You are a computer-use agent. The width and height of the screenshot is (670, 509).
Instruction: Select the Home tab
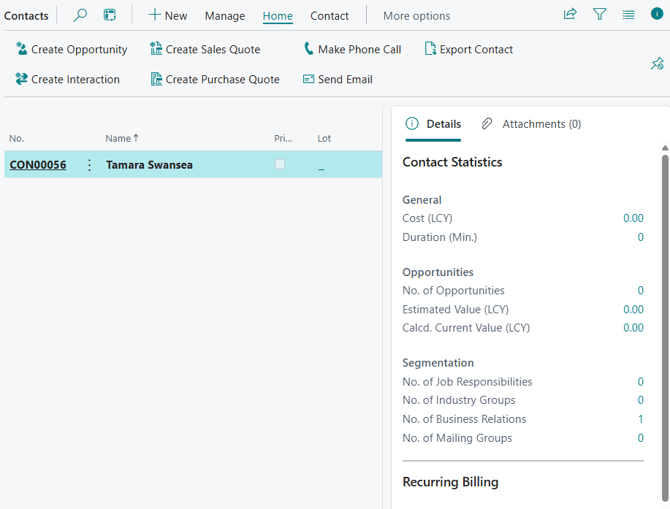(278, 16)
